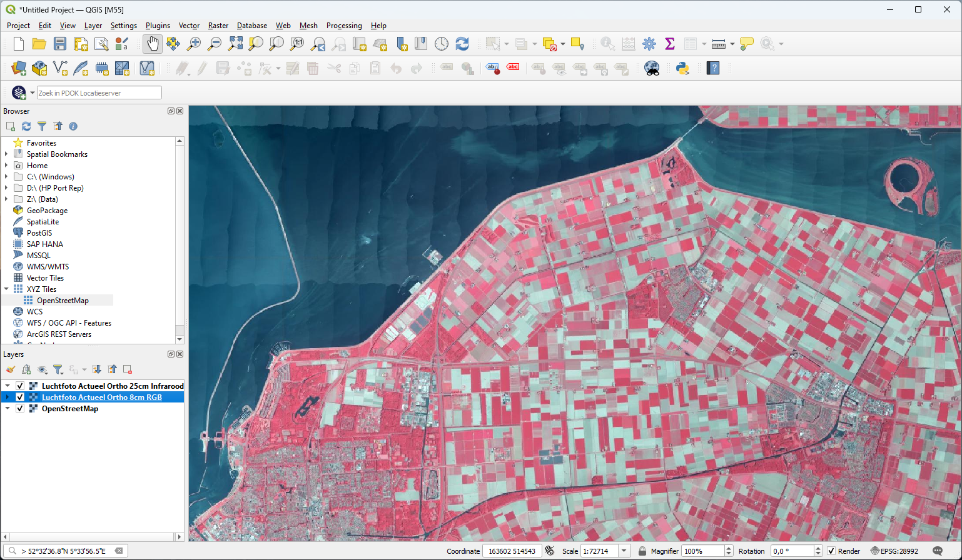Screen dimensions: 962x560
Task: Launch the MetaSearch catalog tool
Action: pyautogui.click(x=651, y=67)
